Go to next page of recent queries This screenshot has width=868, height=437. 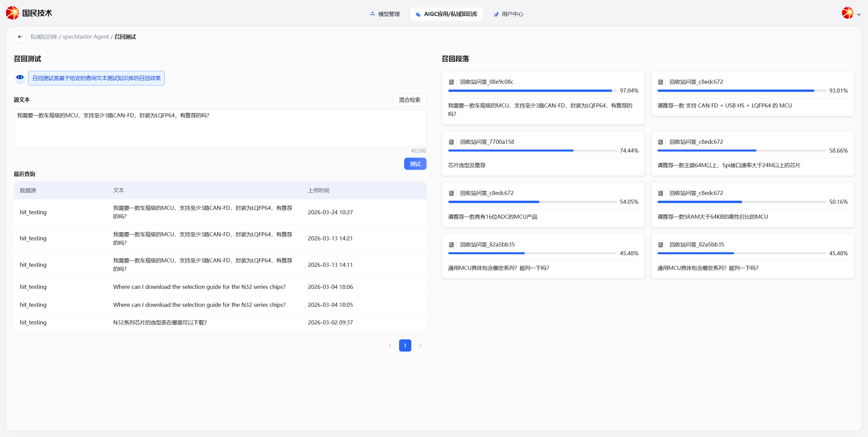(x=420, y=345)
